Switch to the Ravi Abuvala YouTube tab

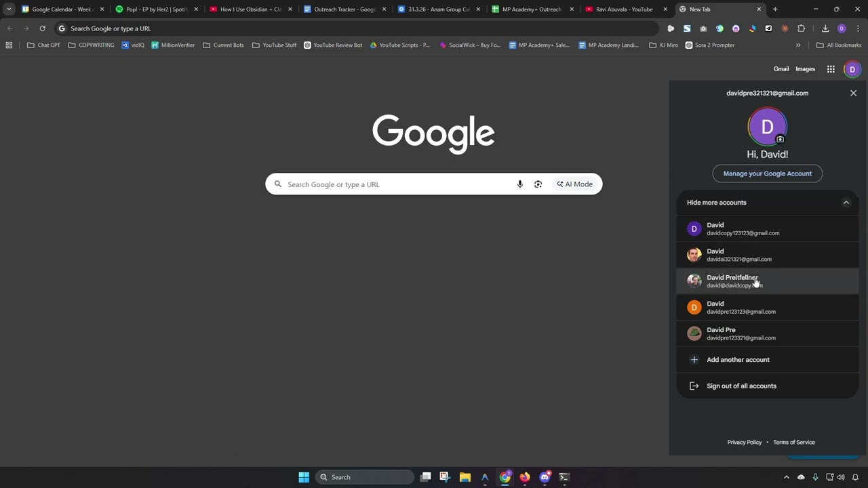pyautogui.click(x=626, y=9)
